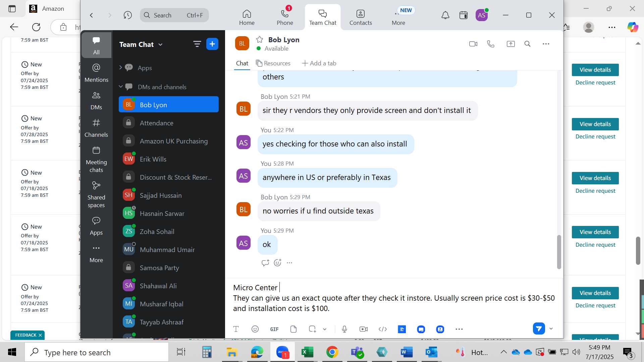The image size is (644, 362).
Task: Open the chat list filter
Action: [197, 44]
